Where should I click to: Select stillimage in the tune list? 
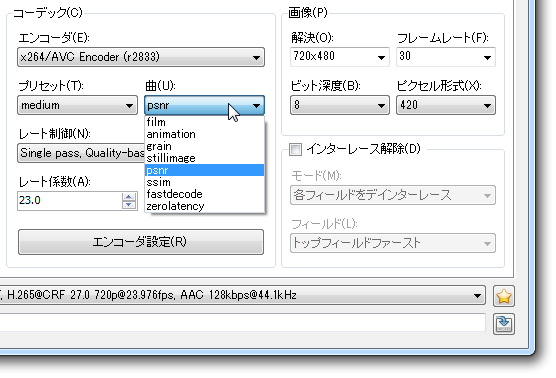coord(205,158)
